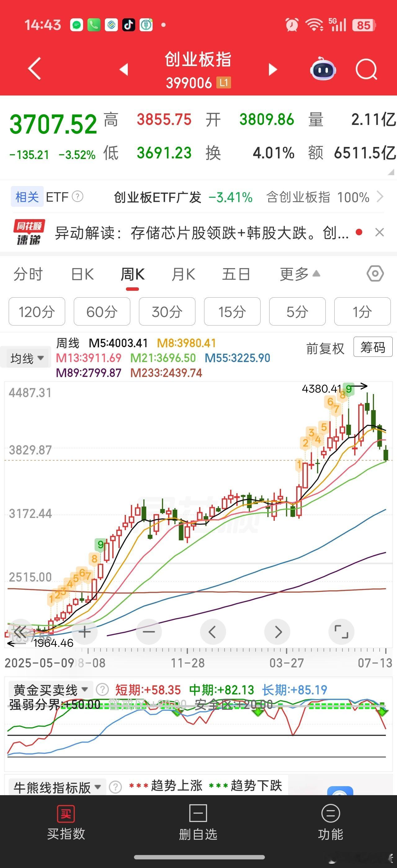Image resolution: width=397 pixels, height=868 pixels.
Task: Open 黄金买卖线 indicator help icon
Action: click(x=102, y=690)
